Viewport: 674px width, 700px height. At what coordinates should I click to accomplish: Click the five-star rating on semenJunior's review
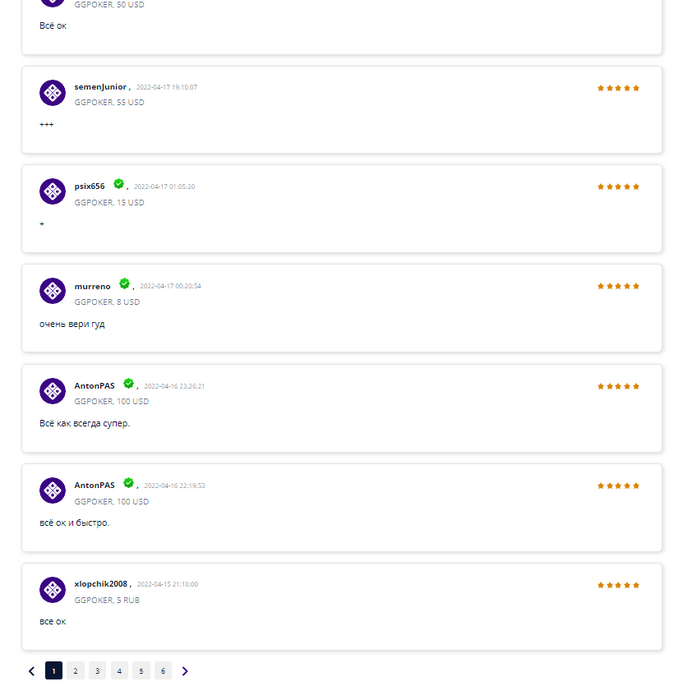tap(618, 88)
